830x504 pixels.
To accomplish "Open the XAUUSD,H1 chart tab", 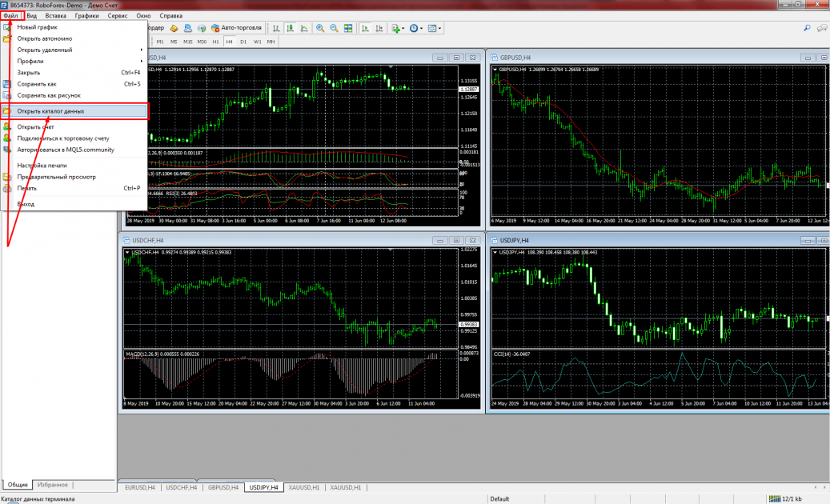I will click(x=303, y=487).
